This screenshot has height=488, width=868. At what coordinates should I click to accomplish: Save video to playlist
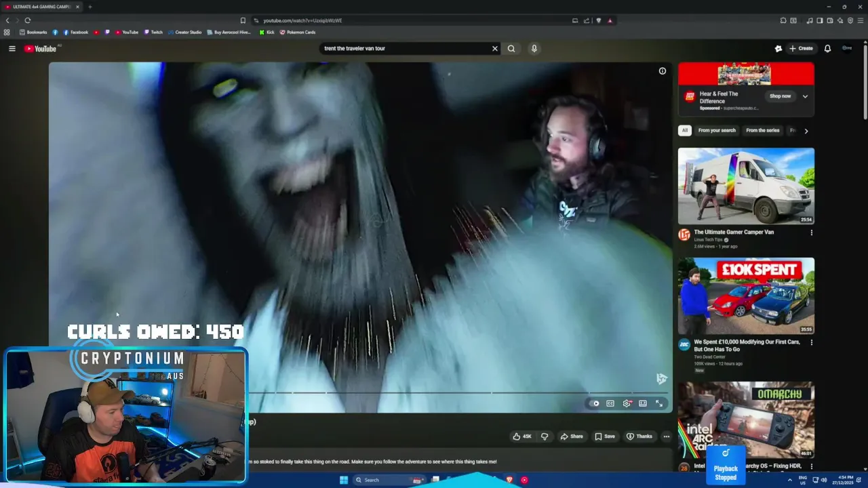pyautogui.click(x=605, y=436)
